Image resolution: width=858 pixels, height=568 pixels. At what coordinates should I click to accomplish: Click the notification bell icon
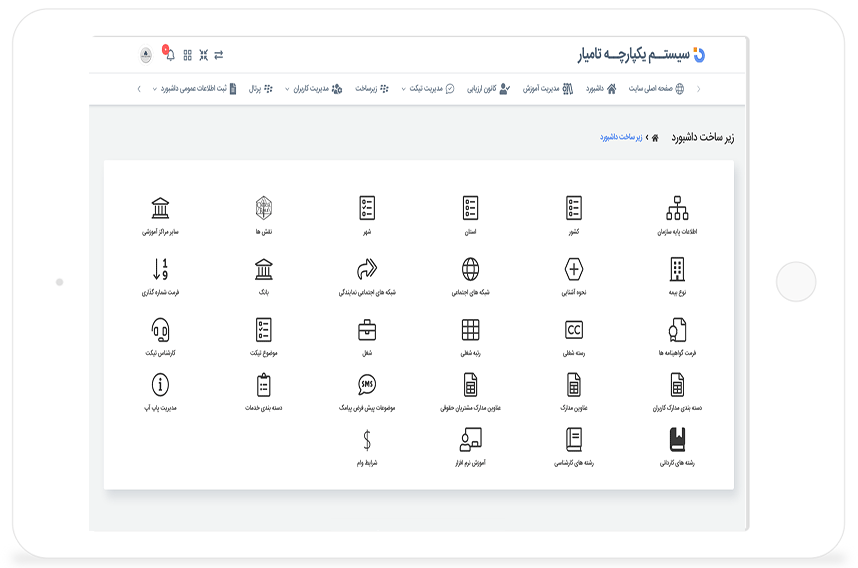(x=169, y=55)
